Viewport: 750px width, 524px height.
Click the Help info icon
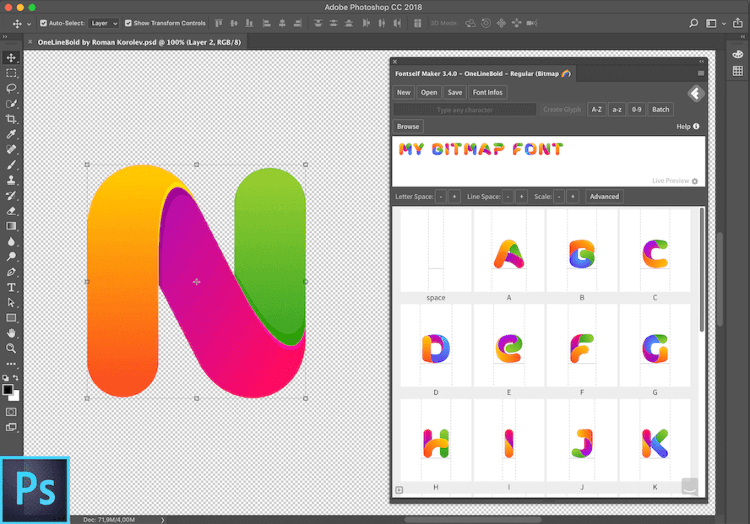(696, 127)
